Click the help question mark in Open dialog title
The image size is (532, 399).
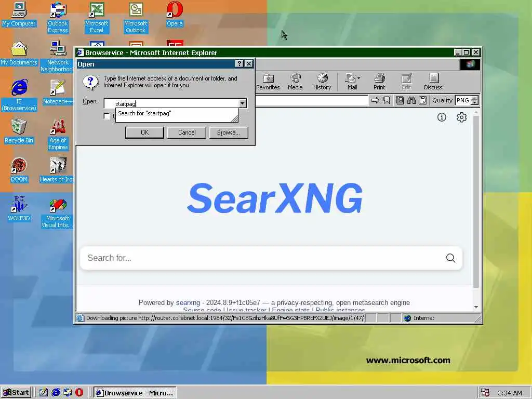(x=239, y=64)
